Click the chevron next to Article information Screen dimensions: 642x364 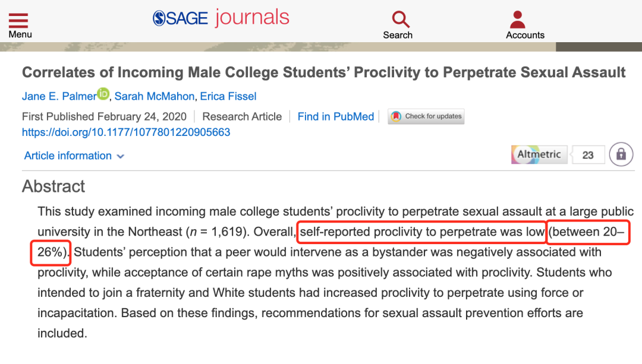point(120,156)
